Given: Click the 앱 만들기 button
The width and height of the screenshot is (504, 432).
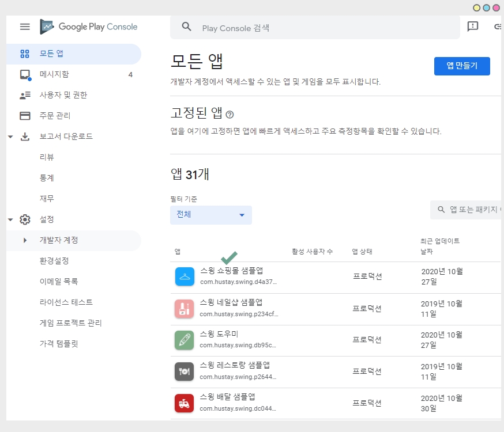Looking at the screenshot, I should pyautogui.click(x=462, y=66).
